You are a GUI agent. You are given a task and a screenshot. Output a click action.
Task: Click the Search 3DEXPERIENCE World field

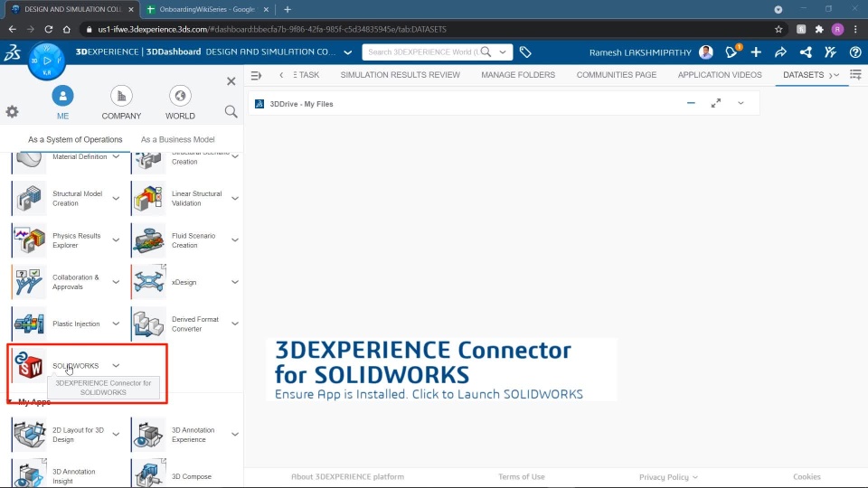[423, 52]
